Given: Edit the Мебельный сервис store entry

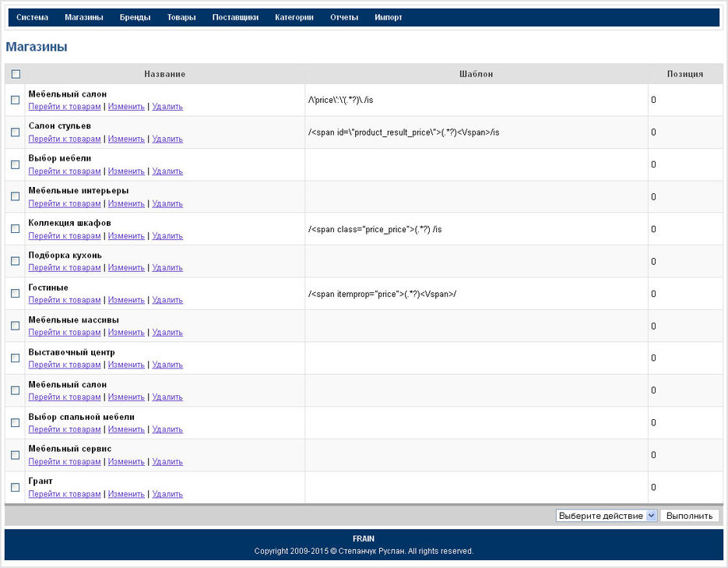Looking at the screenshot, I should [x=126, y=462].
